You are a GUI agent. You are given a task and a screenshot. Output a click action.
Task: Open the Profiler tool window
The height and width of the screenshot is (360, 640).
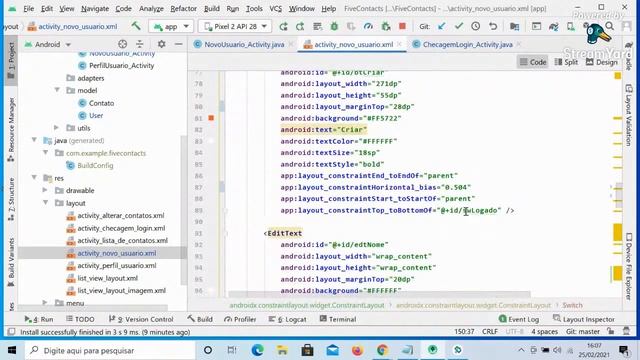coord(240,319)
